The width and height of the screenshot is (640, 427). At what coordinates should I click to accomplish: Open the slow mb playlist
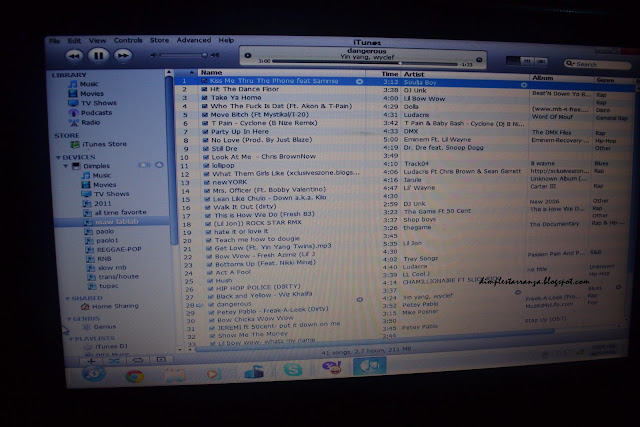[112, 268]
